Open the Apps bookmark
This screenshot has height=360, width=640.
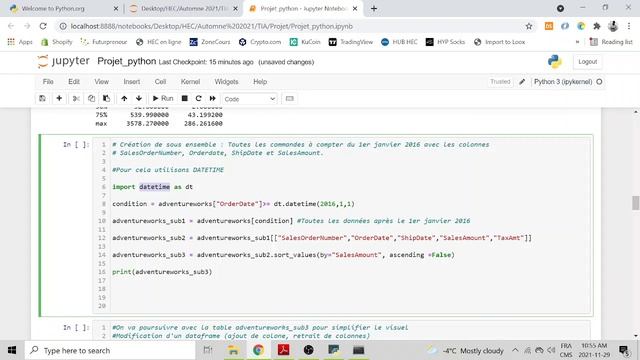20,42
